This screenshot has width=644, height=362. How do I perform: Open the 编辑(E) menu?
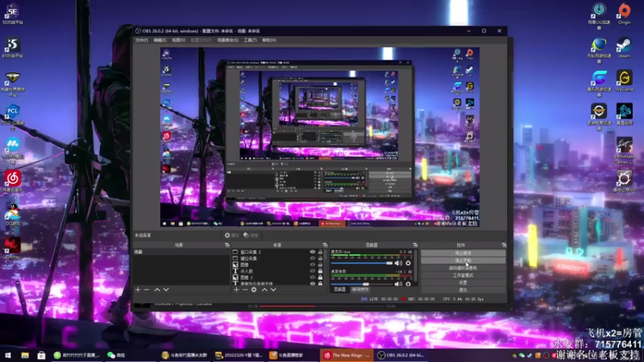click(160, 40)
